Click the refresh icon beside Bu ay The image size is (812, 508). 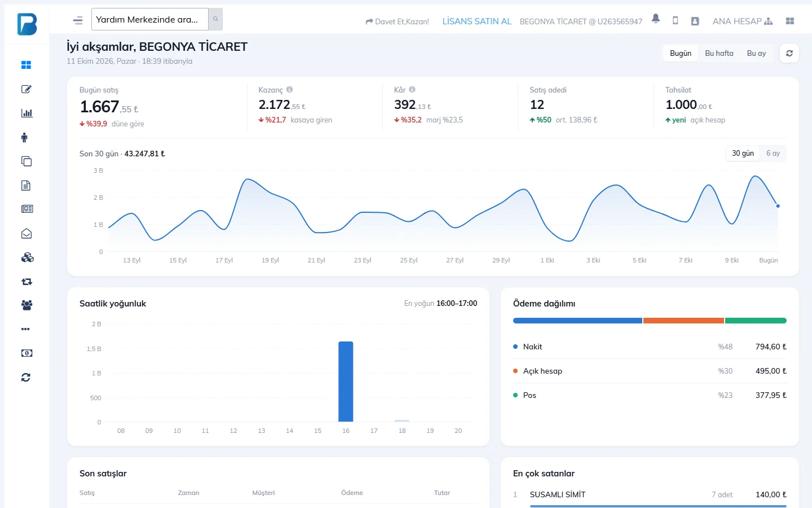pyautogui.click(x=789, y=53)
